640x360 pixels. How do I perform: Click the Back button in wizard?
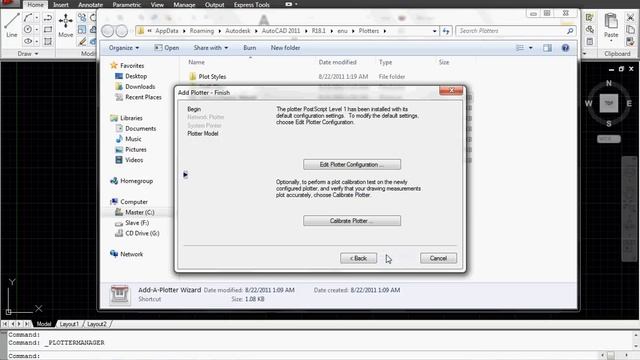coord(358,258)
